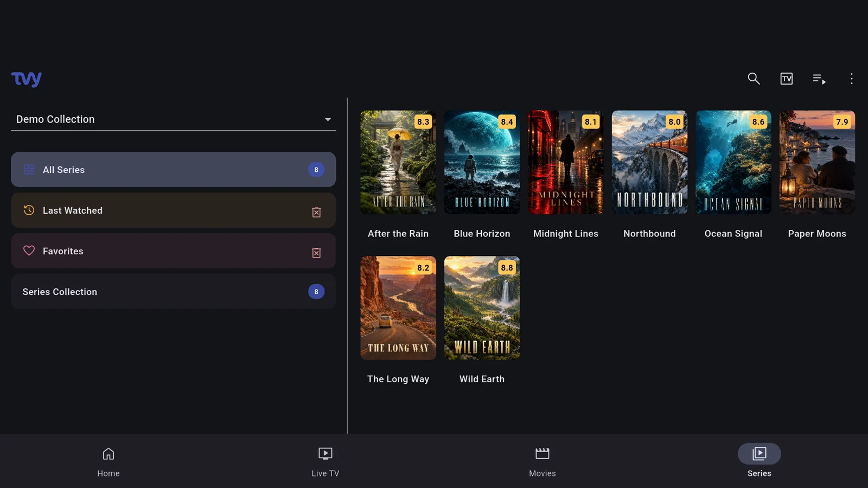Click the 7.9 rating badge on Paper Moons
Viewport: 868px width, 488px height.
842,122
